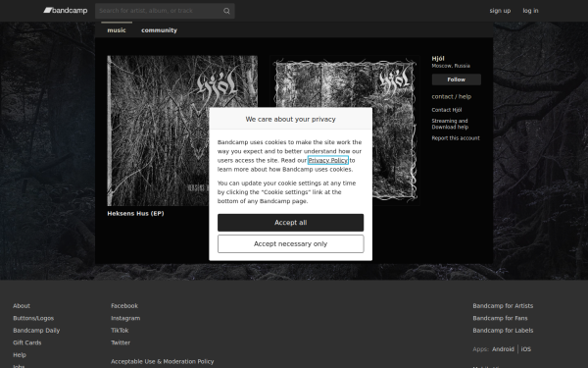Switch to the music tab
Image resolution: width=588 pixels, height=368 pixels.
(117, 30)
